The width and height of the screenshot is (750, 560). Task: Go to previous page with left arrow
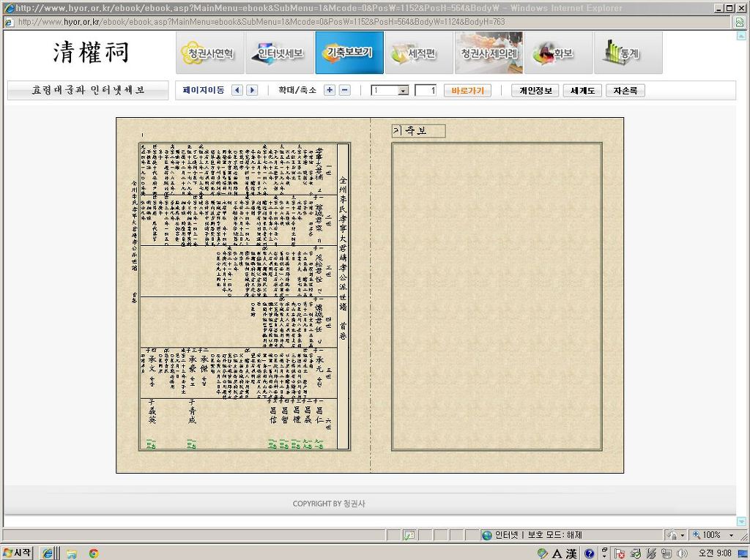(237, 91)
